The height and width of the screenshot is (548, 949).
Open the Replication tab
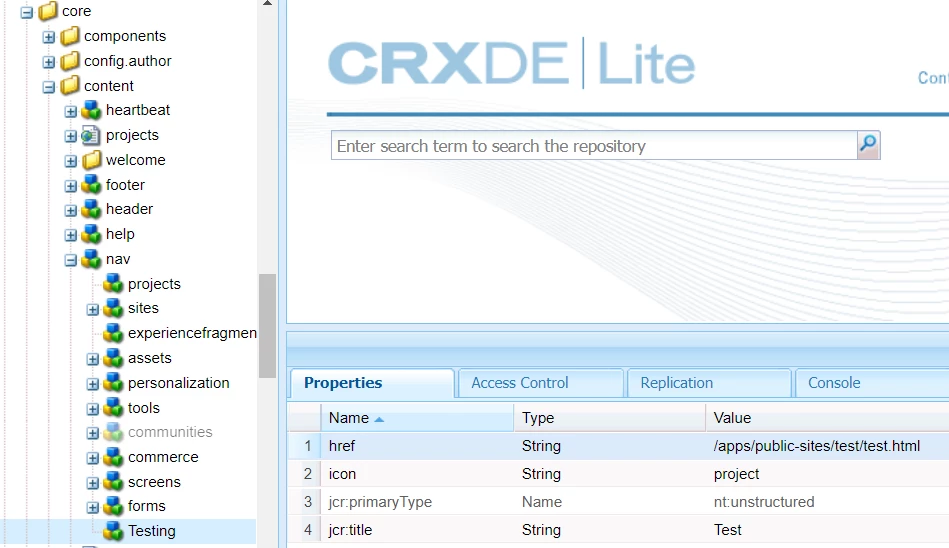point(709,383)
